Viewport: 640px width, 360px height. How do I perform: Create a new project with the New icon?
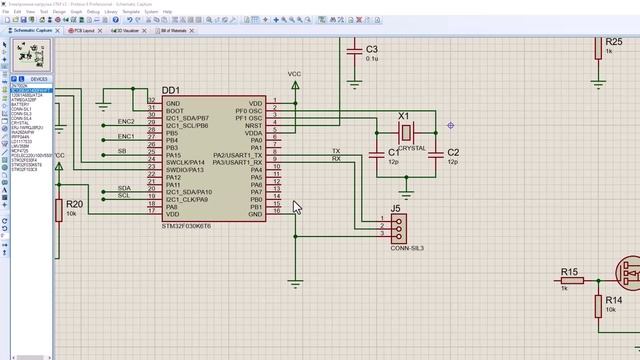coord(7,20)
